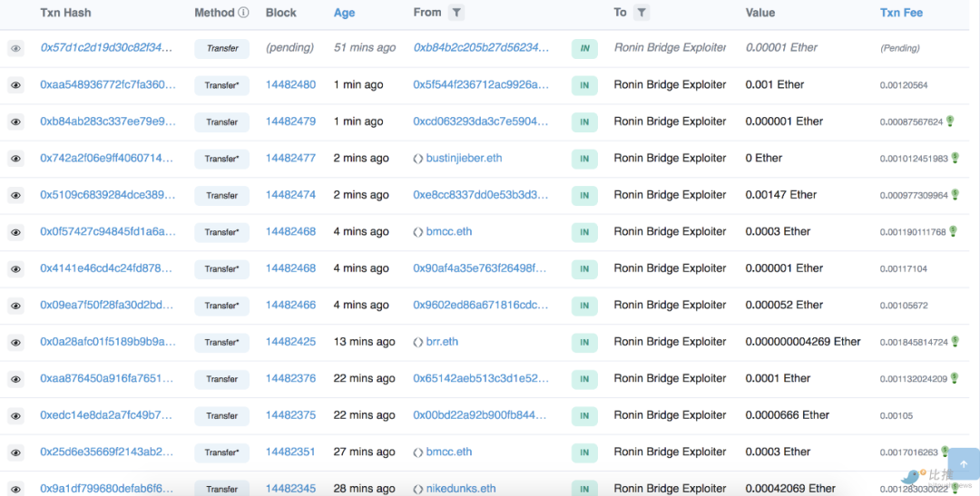
Task: Toggle the Txn Fee column header
Action: click(x=901, y=13)
